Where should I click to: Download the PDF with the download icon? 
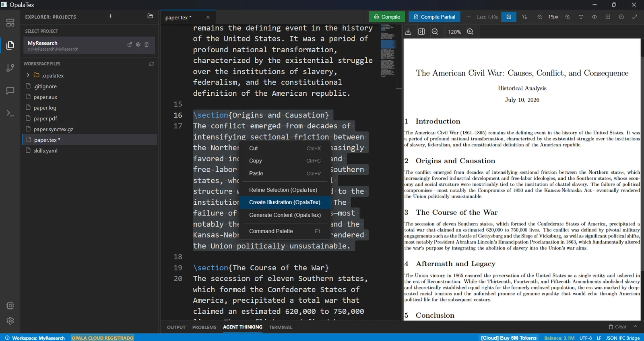[x=408, y=32]
